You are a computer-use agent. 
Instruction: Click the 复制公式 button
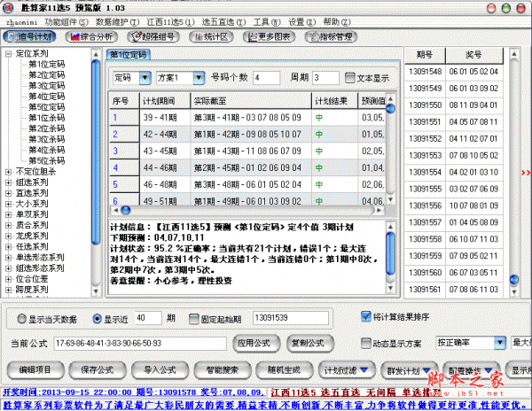tap(310, 344)
